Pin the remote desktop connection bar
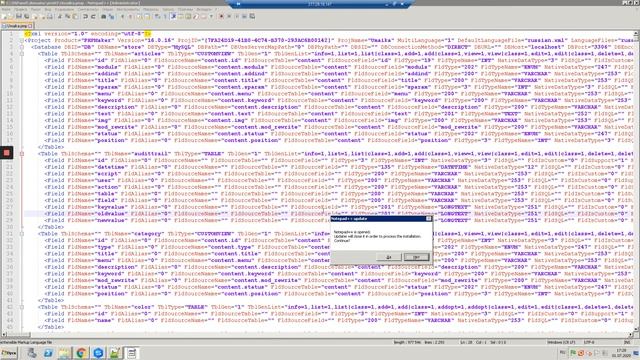Image resolution: width=640 pixels, height=360 pixels. click(x=238, y=4)
